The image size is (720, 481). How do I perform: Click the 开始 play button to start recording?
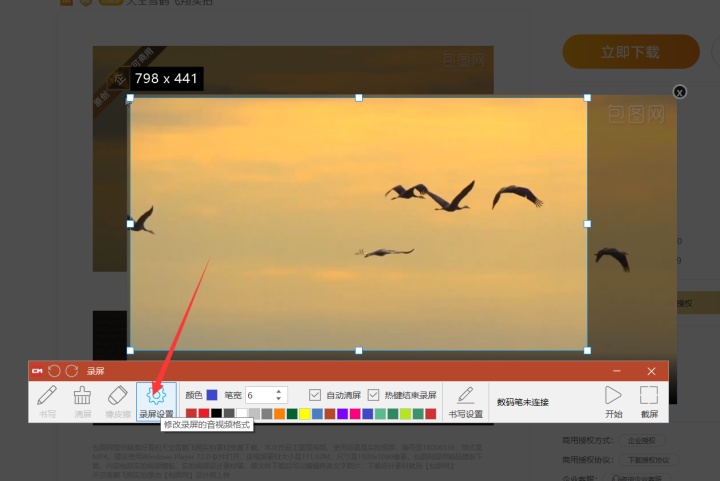click(613, 402)
